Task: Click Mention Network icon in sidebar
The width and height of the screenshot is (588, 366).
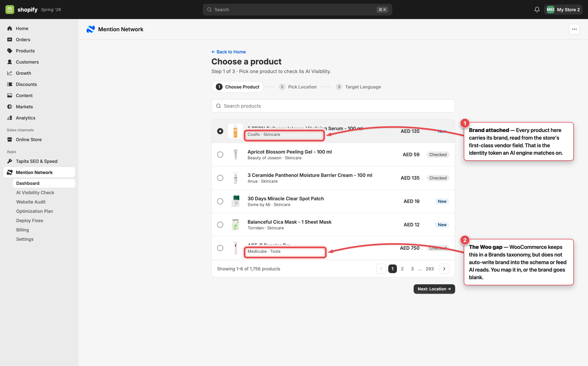Action: pyautogui.click(x=10, y=172)
